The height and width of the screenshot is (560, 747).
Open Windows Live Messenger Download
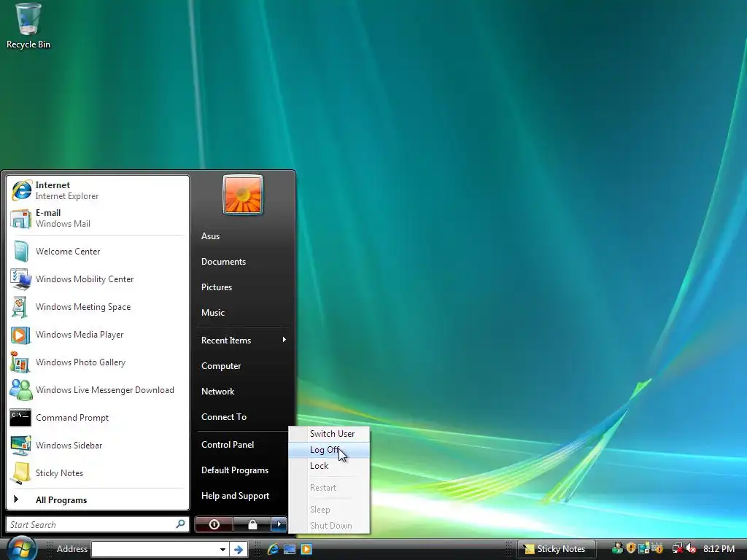point(97,390)
